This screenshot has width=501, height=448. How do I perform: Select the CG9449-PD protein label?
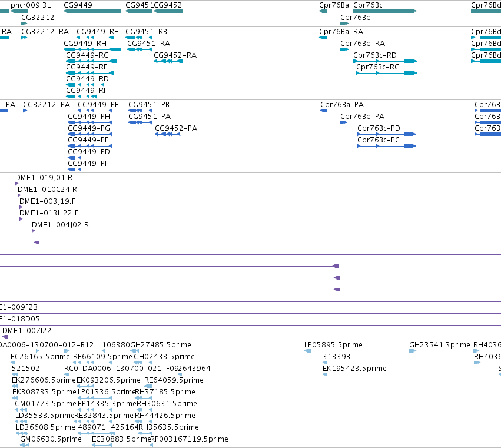pyautogui.click(x=89, y=152)
